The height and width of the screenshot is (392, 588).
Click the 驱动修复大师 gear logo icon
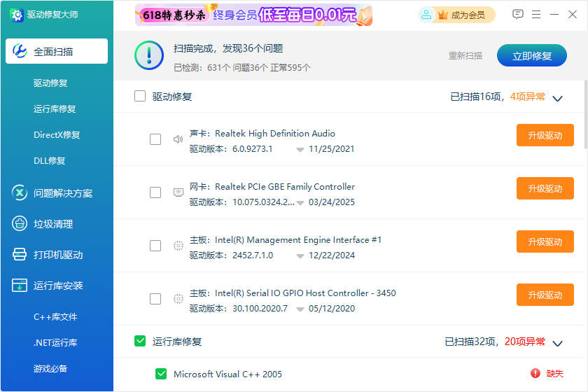point(17,15)
